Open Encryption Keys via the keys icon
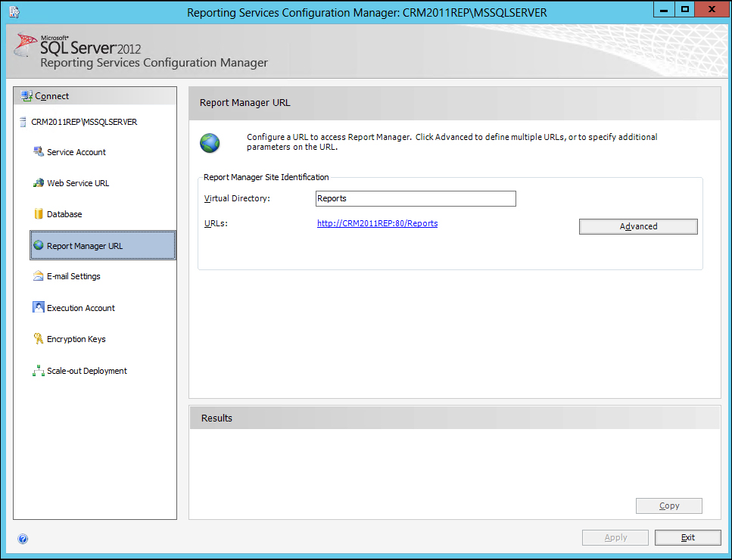Viewport: 732px width, 560px height. coord(39,339)
